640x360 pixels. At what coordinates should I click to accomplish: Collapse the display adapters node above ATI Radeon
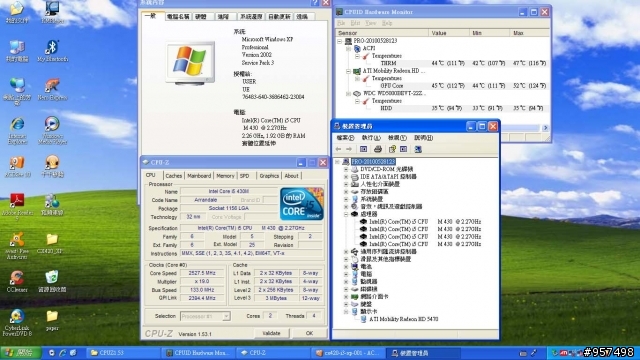pyautogui.click(x=346, y=311)
